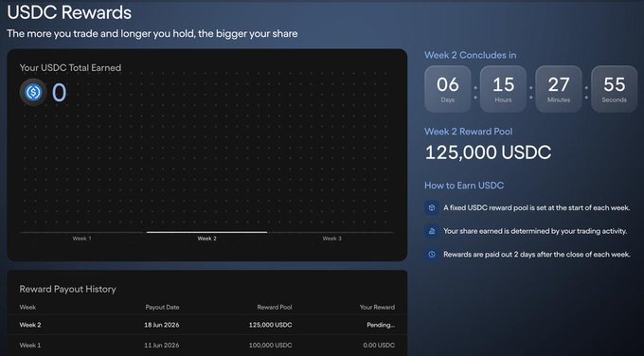This screenshot has height=356, width=644.
Task: Click the USDC coin icon
Action: 33,92
